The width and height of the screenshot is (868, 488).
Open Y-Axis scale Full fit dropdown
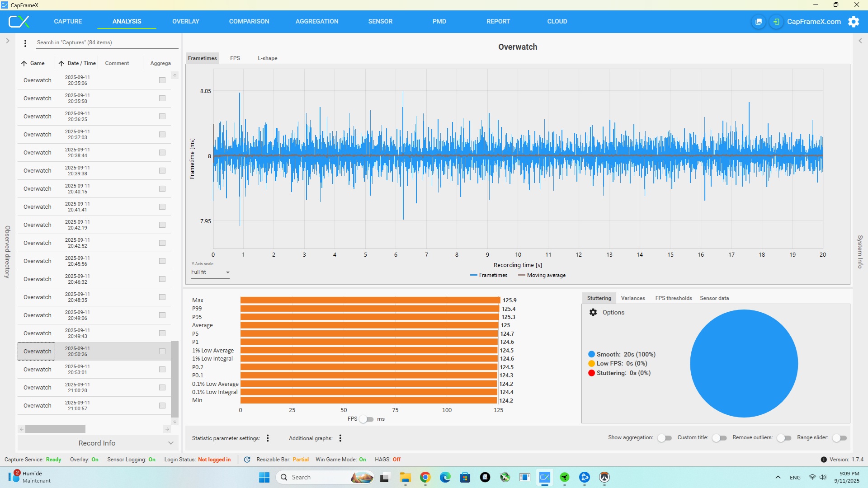[x=210, y=272]
